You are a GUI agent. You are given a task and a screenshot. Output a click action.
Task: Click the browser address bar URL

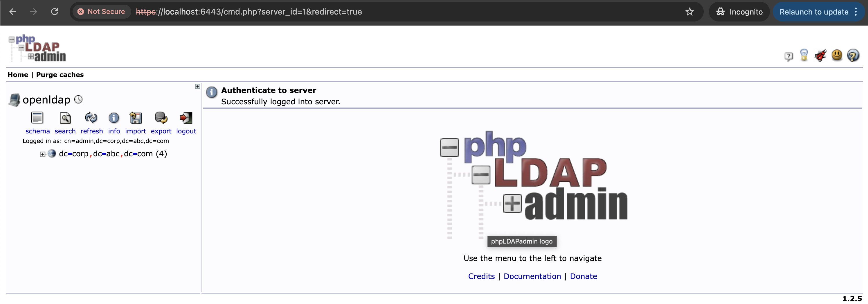point(249,12)
